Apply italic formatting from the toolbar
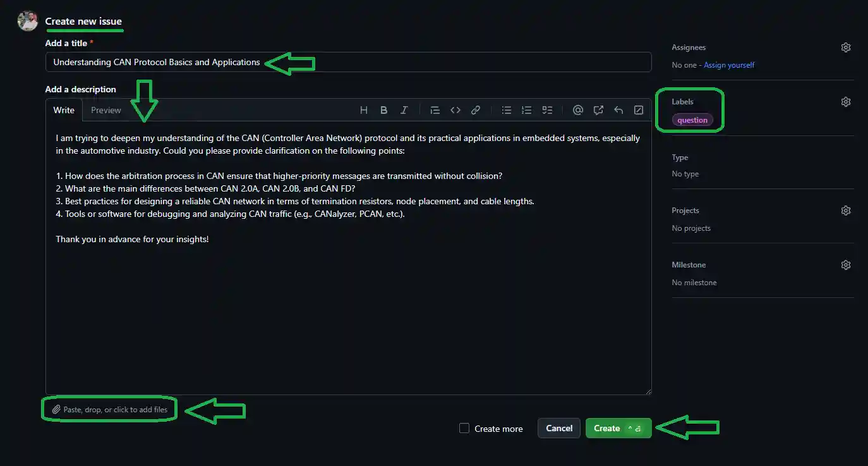868x466 pixels. (x=404, y=110)
